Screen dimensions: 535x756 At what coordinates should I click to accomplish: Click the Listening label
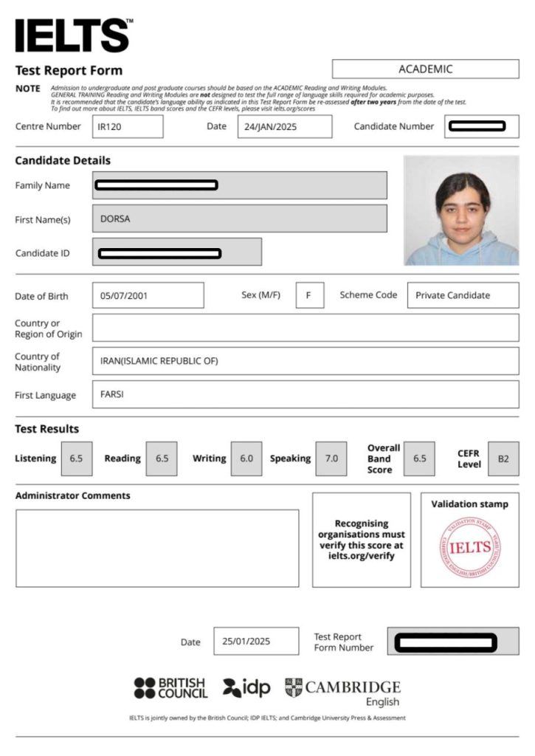[35, 458]
